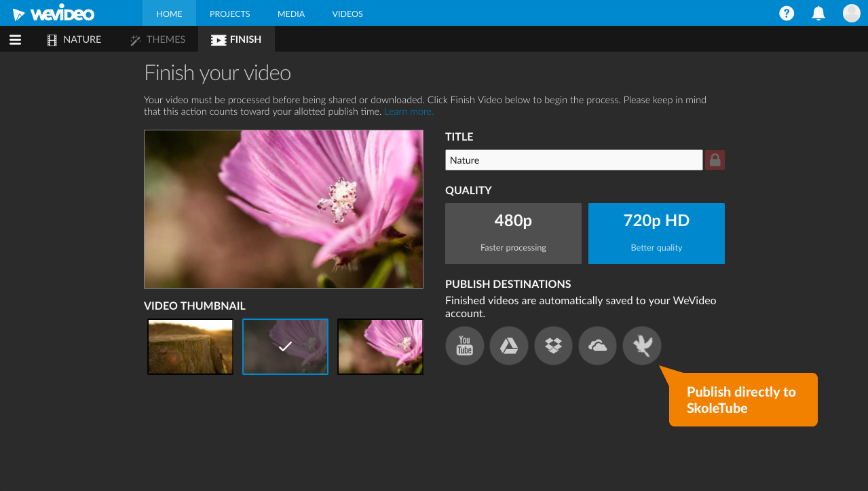The width and height of the screenshot is (868, 491).
Task: Open the hamburger navigation menu
Action: pos(15,39)
